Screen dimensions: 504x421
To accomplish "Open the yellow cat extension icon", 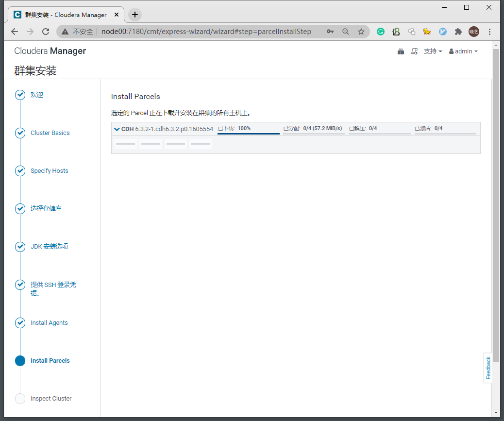I will (x=427, y=32).
